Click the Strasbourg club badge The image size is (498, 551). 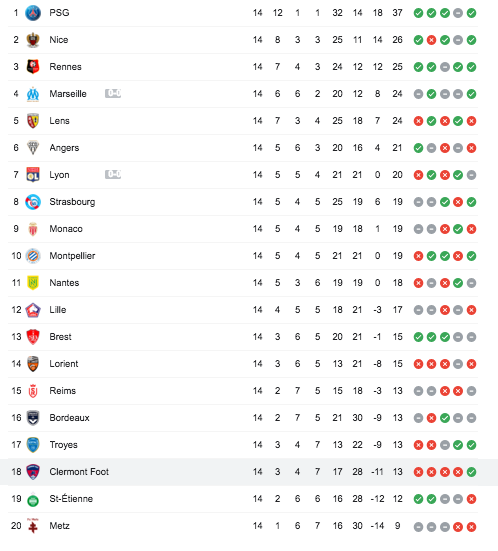point(33,202)
